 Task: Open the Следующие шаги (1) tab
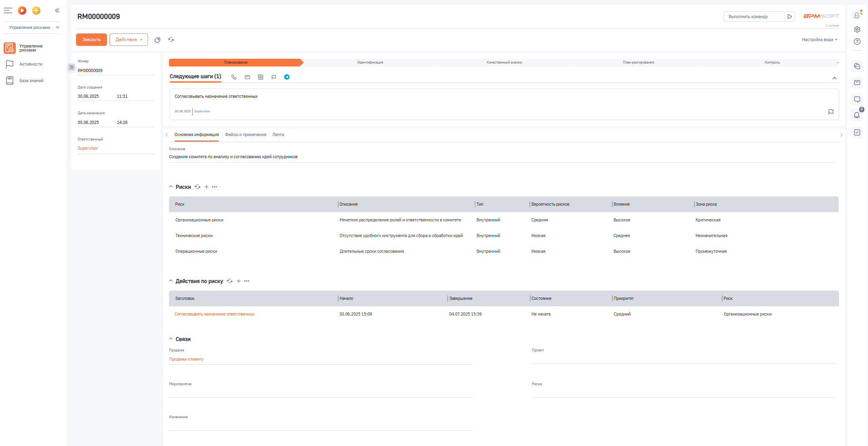(x=195, y=76)
